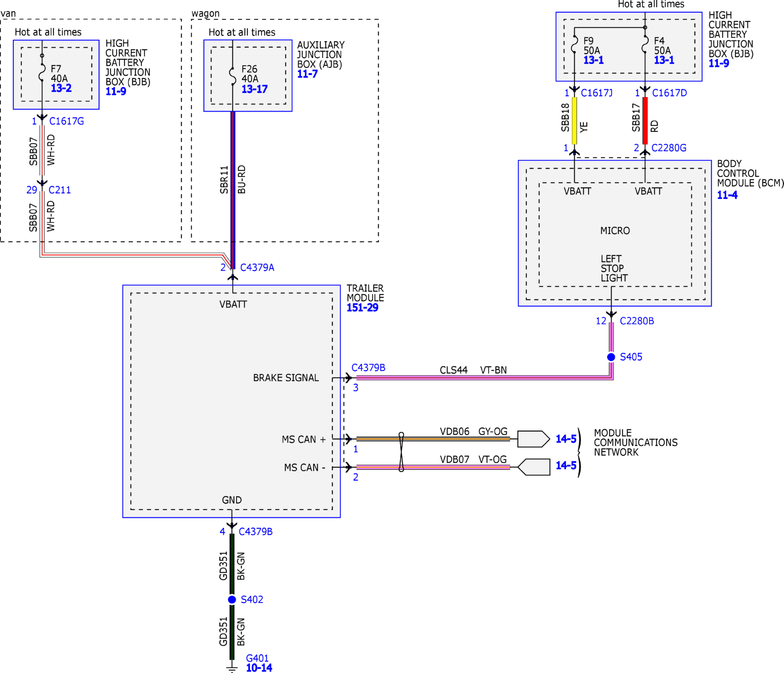
Task: Select connector label C2280G
Action: (668, 148)
